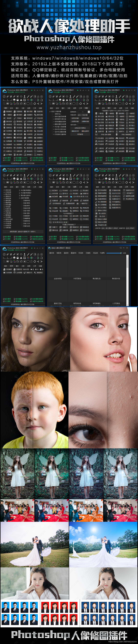Screen dimensions: 138x644
Task: Click 污点祛除 in panel beside 调色区
Action: coord(8,273)
